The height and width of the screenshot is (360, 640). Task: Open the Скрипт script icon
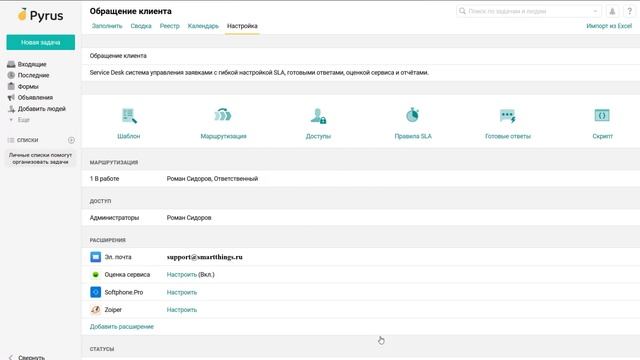click(x=602, y=116)
